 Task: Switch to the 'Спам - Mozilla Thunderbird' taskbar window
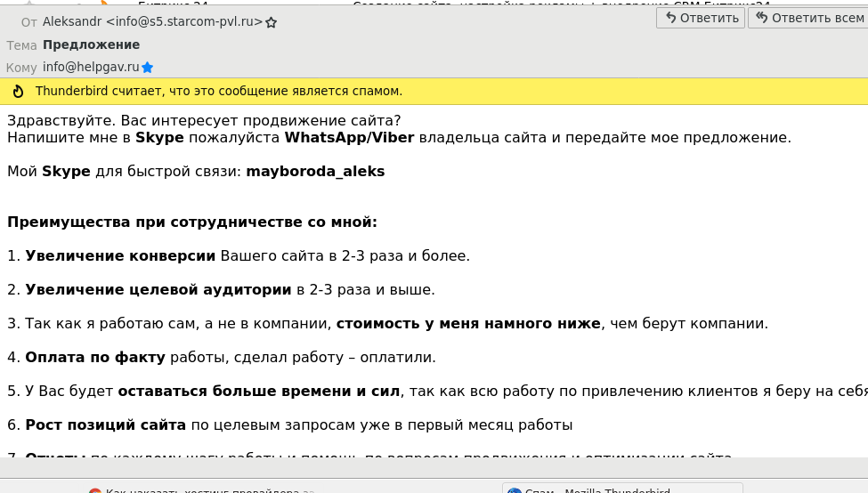tap(596, 490)
